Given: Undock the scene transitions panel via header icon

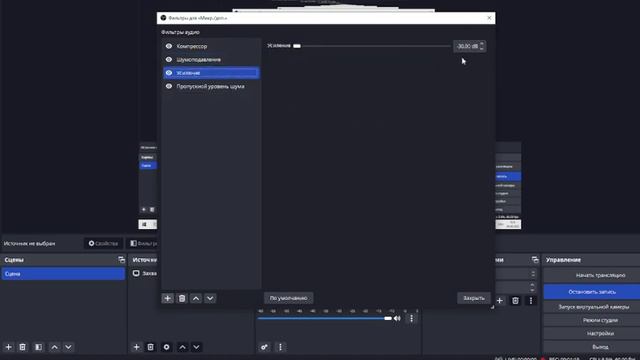Looking at the screenshot, I should coord(535,260).
